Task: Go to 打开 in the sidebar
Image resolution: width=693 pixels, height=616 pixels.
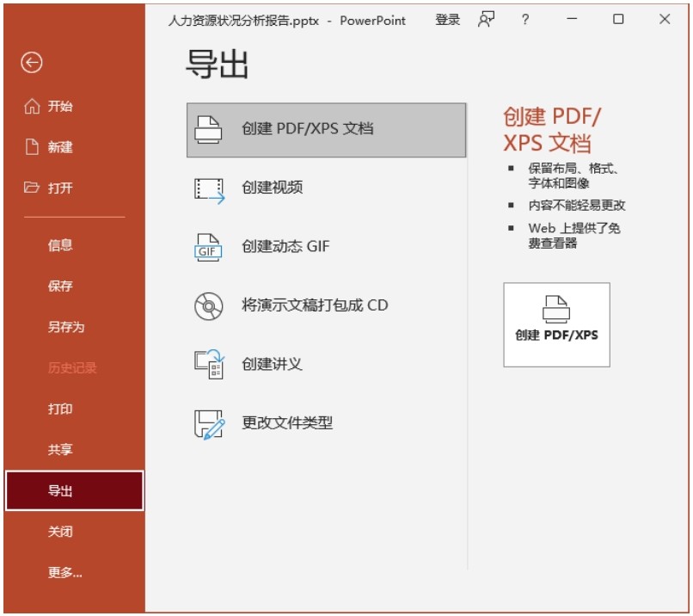Action: [x=59, y=188]
